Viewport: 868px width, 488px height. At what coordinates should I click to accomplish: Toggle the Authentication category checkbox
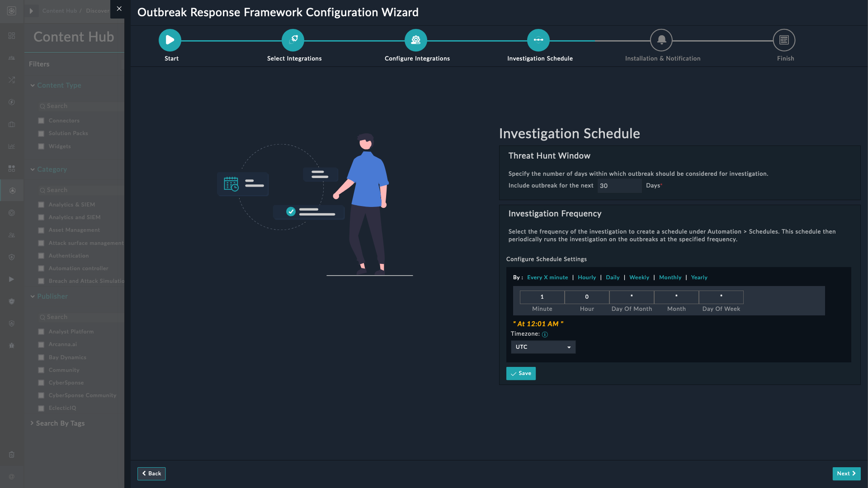(41, 256)
